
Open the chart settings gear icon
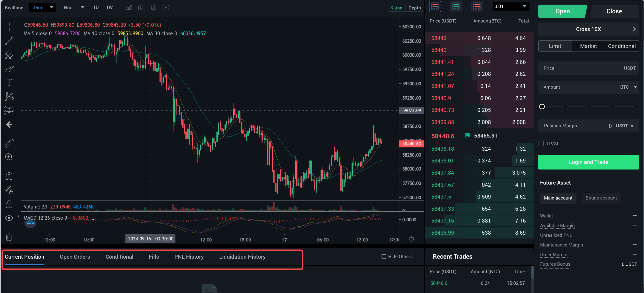pos(154,8)
